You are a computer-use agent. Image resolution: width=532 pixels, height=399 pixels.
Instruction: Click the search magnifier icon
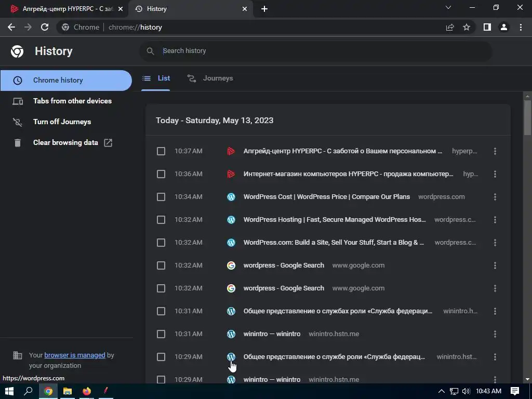click(150, 51)
